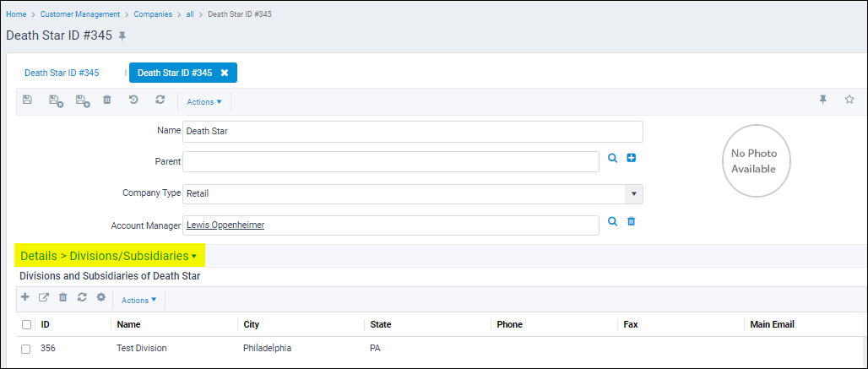Add a new Parent using the plus icon
868x369 pixels.
tap(631, 158)
